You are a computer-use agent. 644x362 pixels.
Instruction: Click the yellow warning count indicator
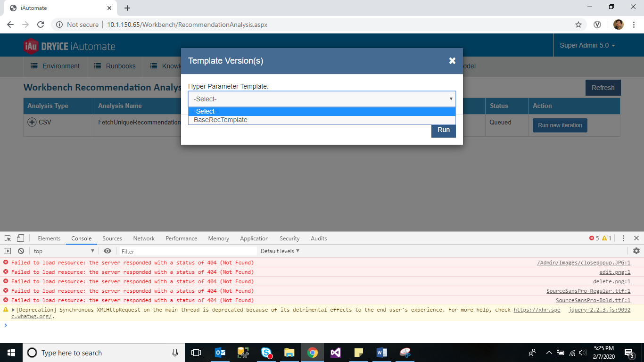click(607, 239)
